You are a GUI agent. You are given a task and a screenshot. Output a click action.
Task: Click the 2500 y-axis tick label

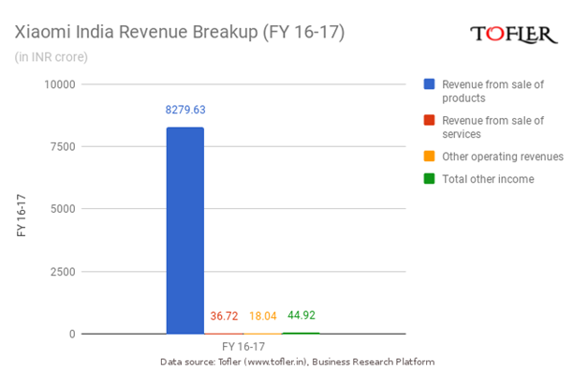tap(63, 272)
